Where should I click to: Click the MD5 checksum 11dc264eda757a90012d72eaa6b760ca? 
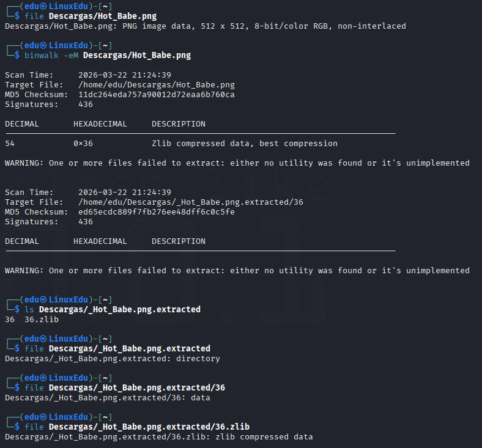point(157,95)
